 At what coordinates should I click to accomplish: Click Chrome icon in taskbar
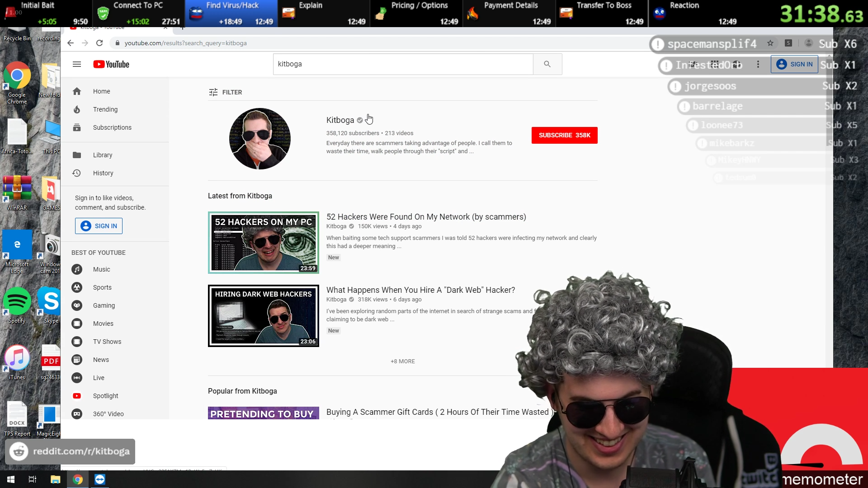[78, 479]
